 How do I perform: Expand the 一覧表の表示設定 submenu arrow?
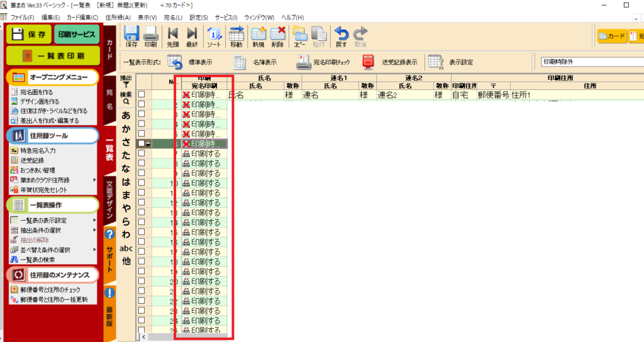pos(95,220)
